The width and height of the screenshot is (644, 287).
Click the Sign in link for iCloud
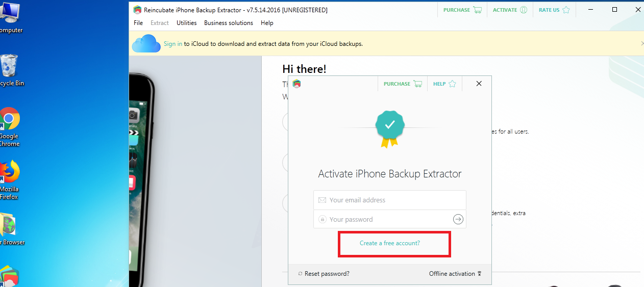[173, 44]
